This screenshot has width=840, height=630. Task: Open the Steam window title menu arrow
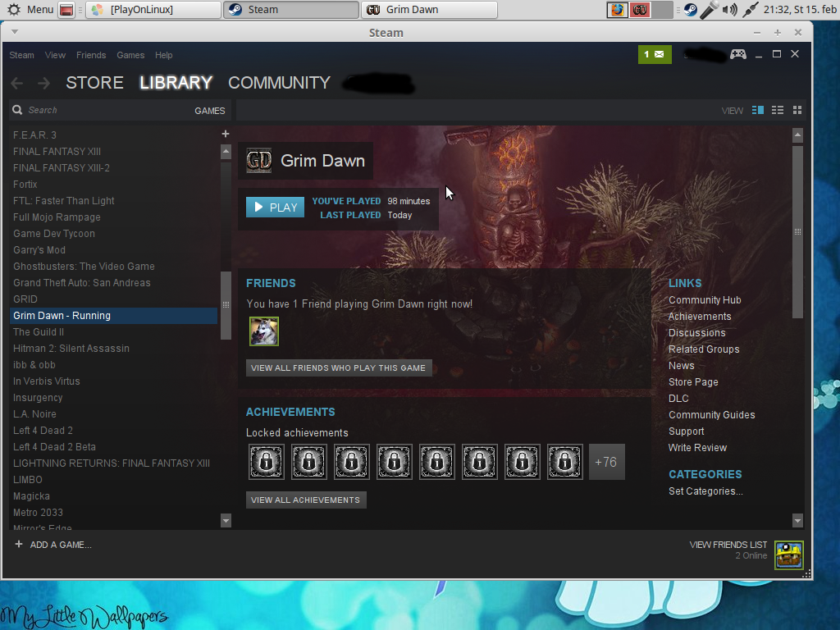(x=15, y=32)
